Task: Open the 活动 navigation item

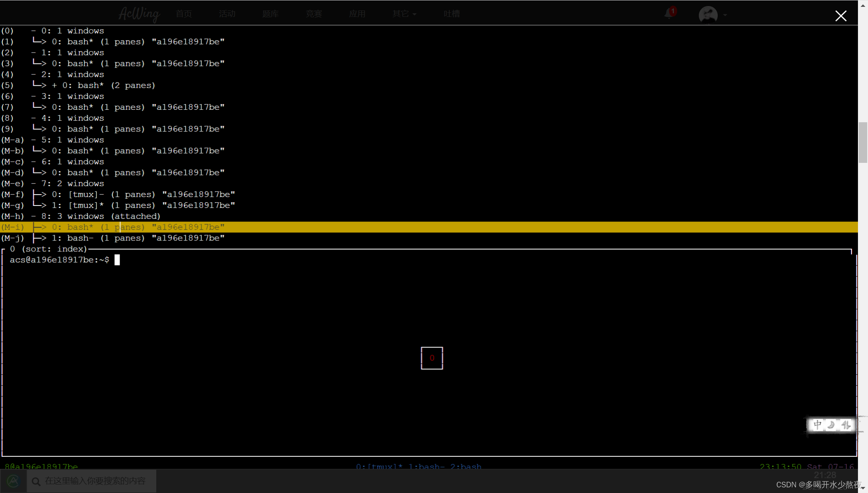Action: (x=227, y=14)
